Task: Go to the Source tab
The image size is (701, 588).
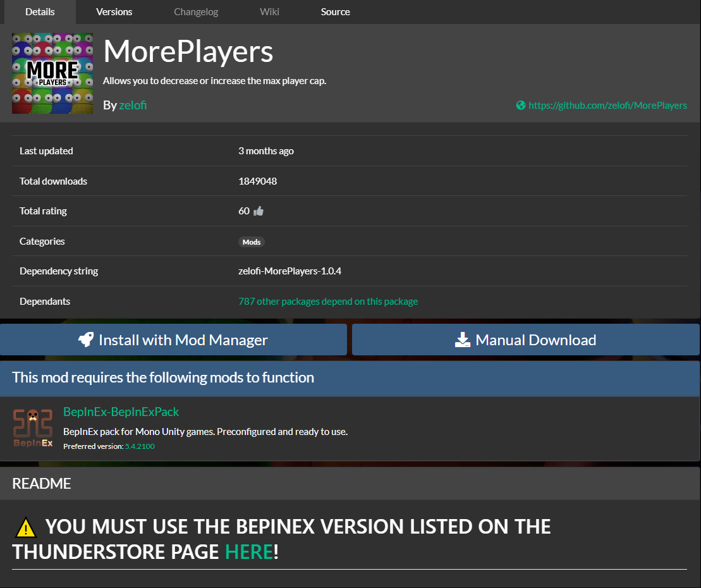Action: (335, 12)
